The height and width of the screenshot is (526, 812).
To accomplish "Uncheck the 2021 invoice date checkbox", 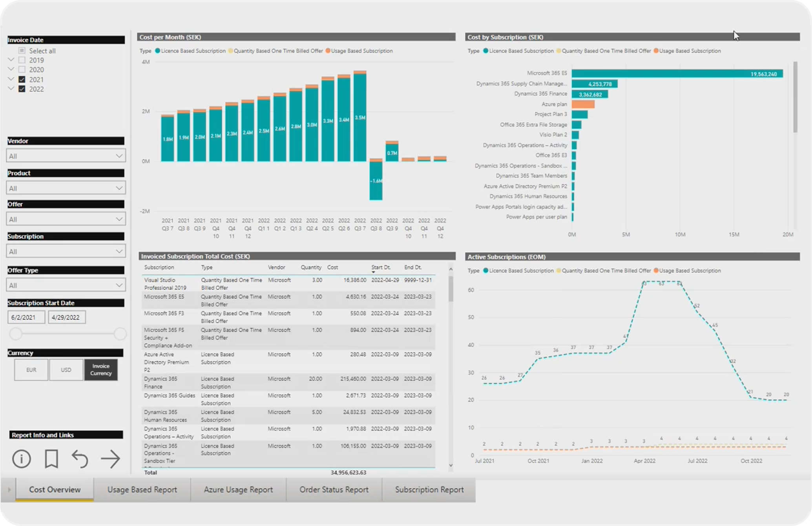I will click(x=22, y=79).
